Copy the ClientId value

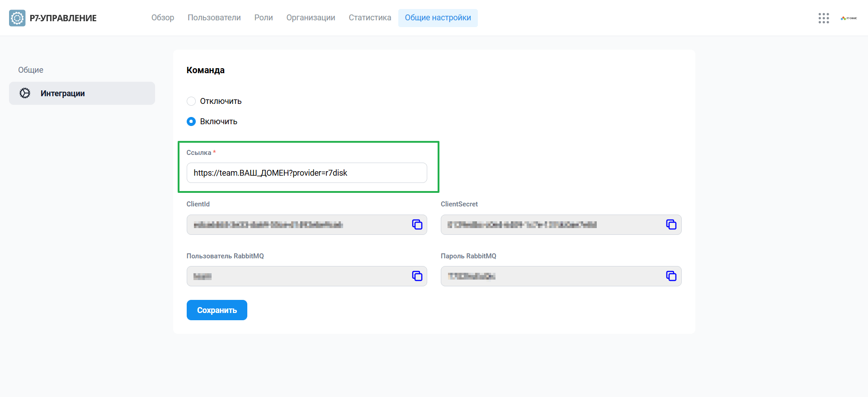(x=417, y=224)
